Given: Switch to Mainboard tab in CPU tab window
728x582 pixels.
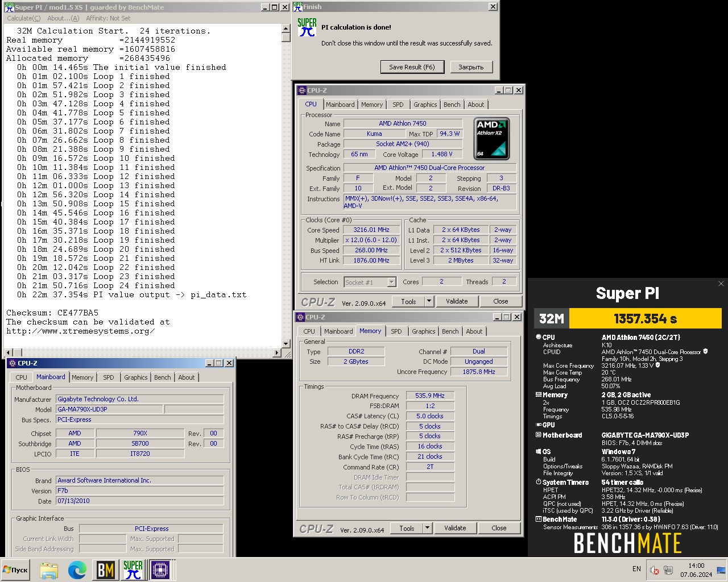Looking at the screenshot, I should [x=340, y=105].
